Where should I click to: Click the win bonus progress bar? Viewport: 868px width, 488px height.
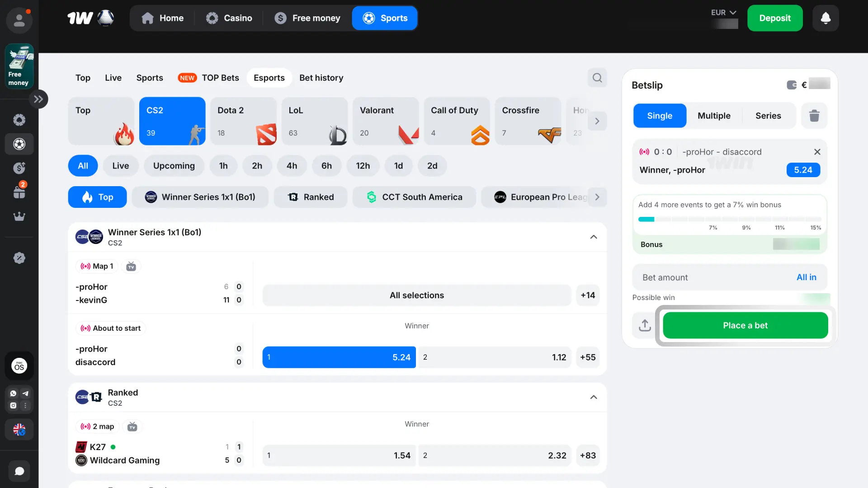click(x=730, y=219)
